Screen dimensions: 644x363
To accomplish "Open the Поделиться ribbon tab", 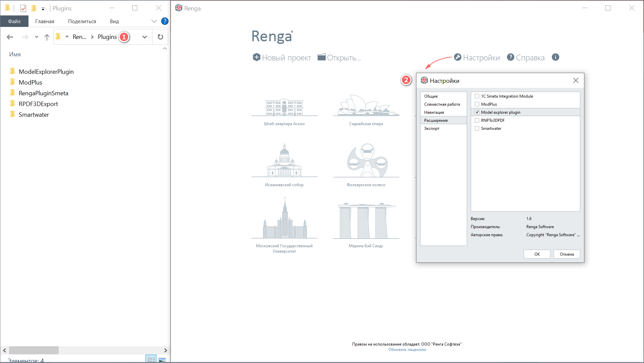I will coord(82,21).
